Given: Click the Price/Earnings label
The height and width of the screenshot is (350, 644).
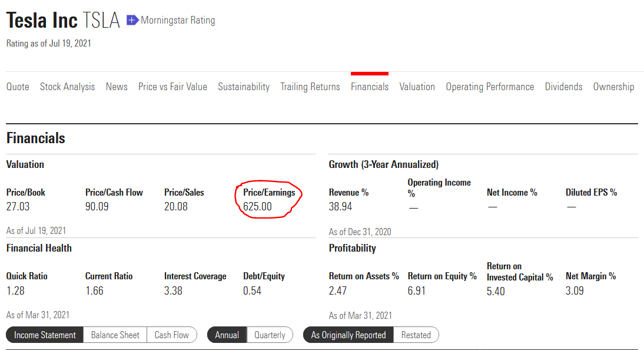Looking at the screenshot, I should point(269,193).
